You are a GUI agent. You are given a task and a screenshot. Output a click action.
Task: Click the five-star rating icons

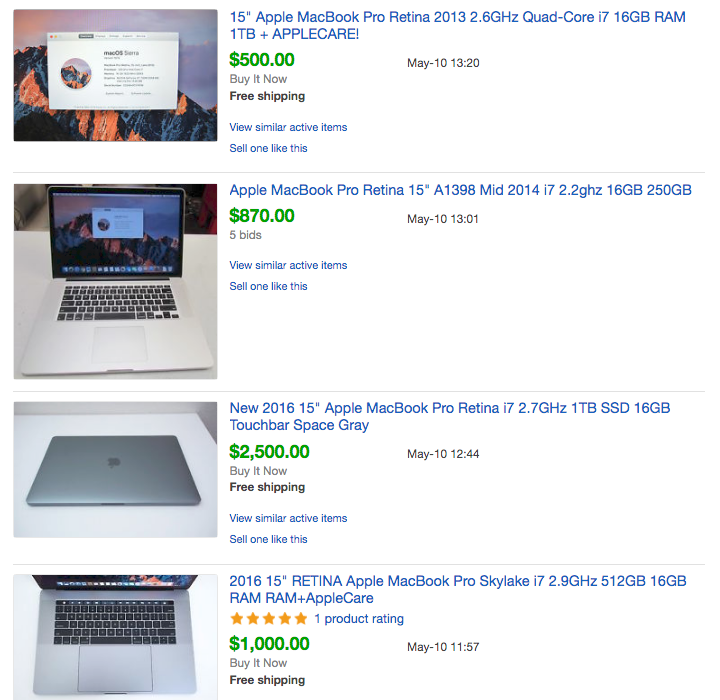(x=269, y=619)
